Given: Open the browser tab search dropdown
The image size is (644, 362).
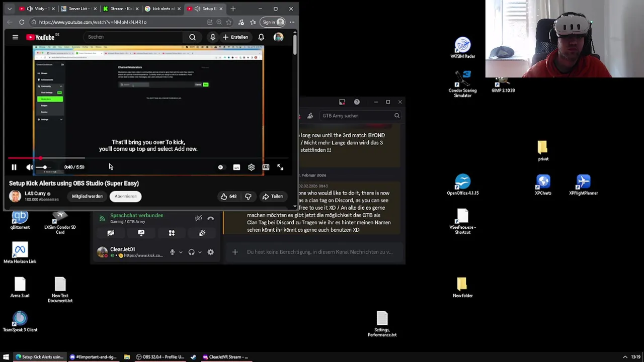Looking at the screenshot, I should point(10,9).
